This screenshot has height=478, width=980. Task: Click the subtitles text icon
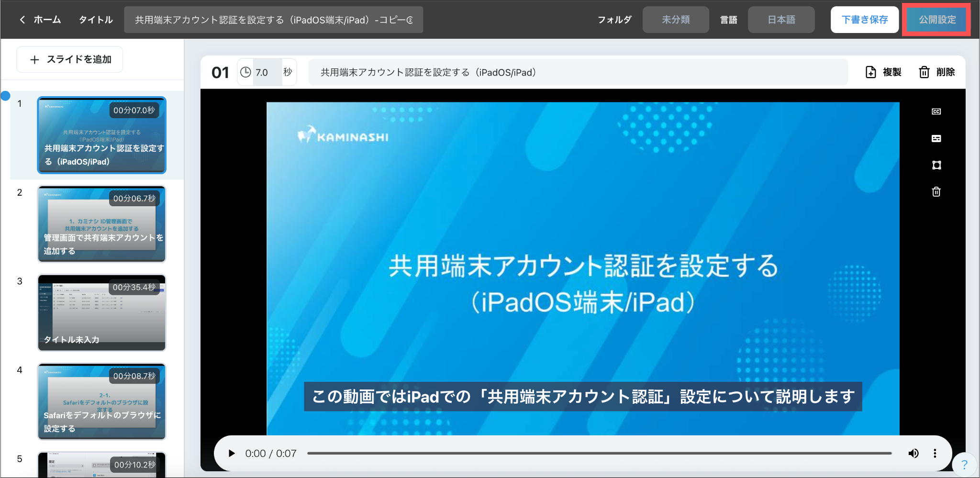[x=936, y=138]
